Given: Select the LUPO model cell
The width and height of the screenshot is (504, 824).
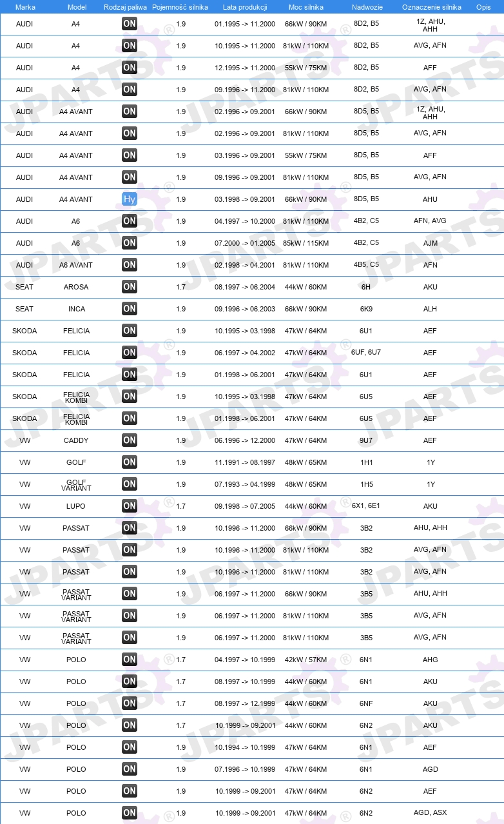Looking at the screenshot, I should (x=76, y=506).
